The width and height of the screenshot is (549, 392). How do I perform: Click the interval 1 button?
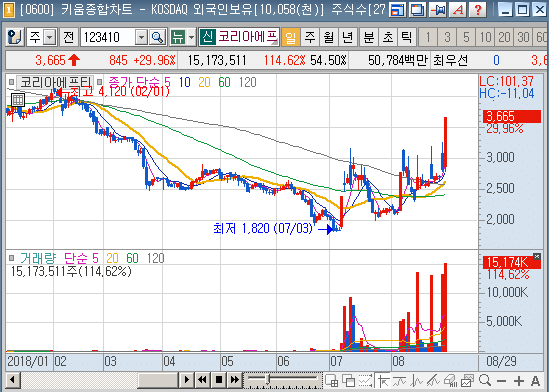point(428,37)
